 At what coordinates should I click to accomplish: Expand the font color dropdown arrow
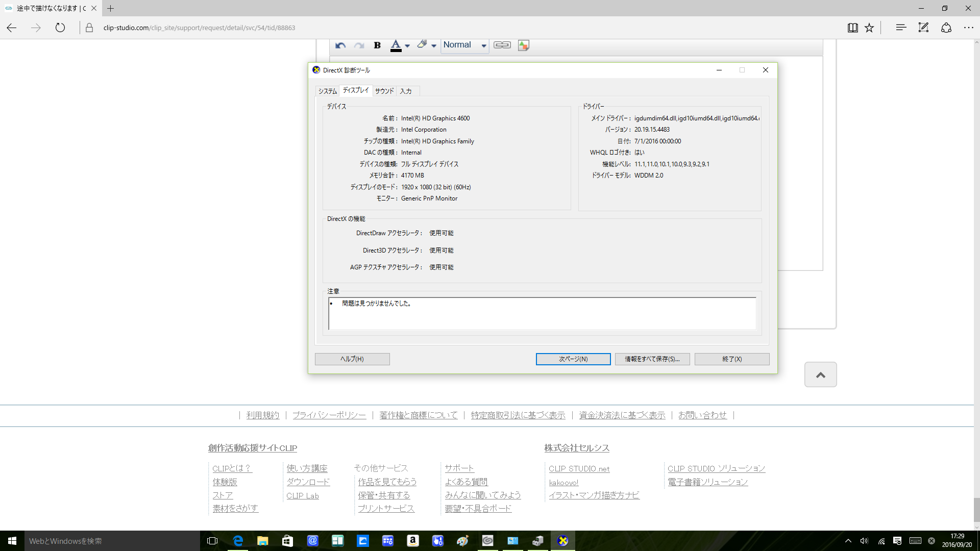(407, 46)
